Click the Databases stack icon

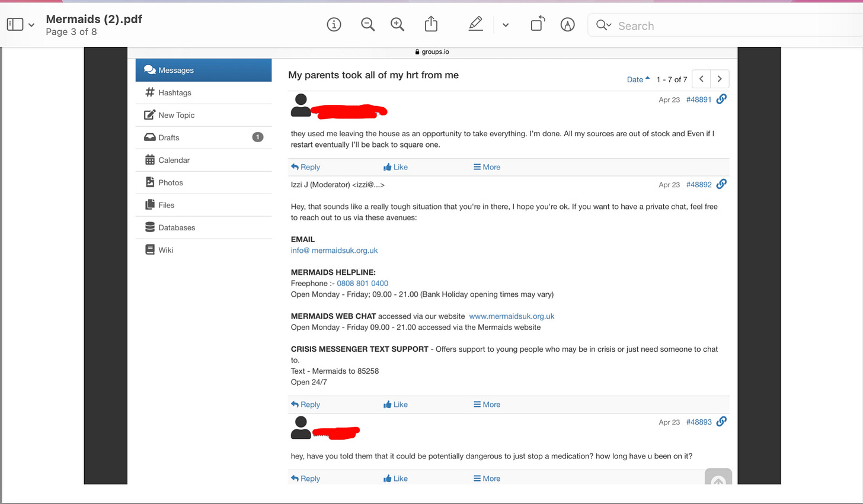[x=150, y=227]
